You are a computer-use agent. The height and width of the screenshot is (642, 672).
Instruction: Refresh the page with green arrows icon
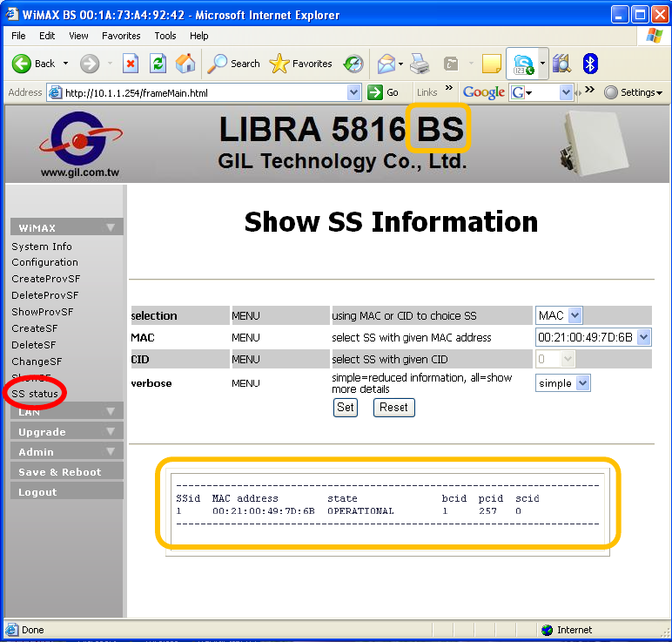point(158,64)
